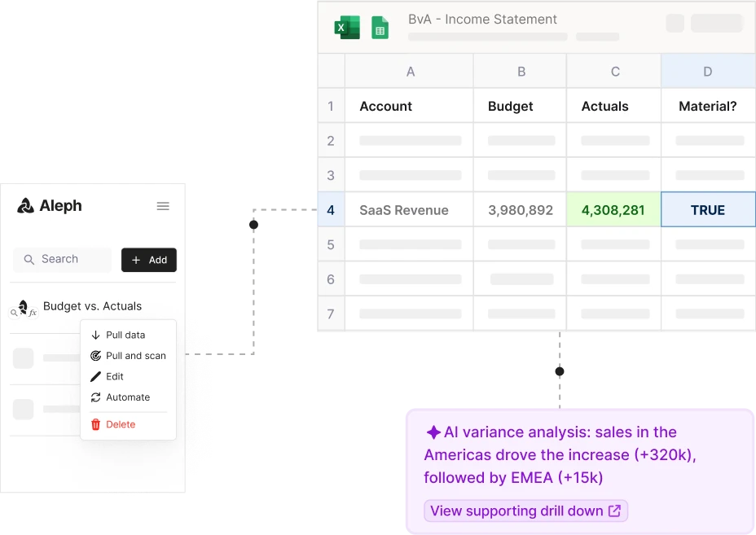Select Edit in the context menu
The image size is (756, 535).
pyautogui.click(x=128, y=376)
